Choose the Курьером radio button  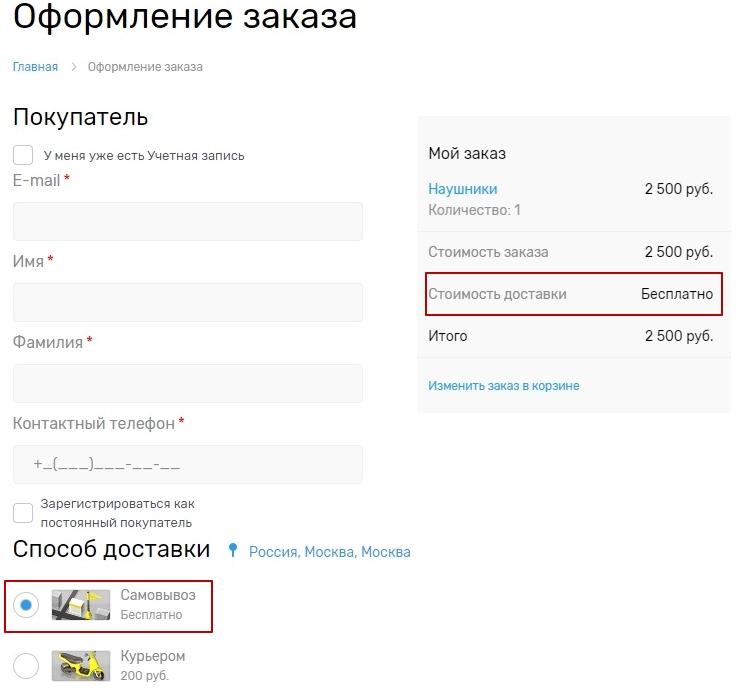tap(26, 665)
